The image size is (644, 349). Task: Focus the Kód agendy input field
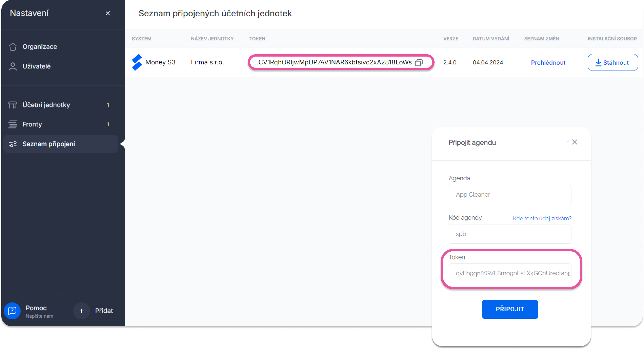coord(510,234)
